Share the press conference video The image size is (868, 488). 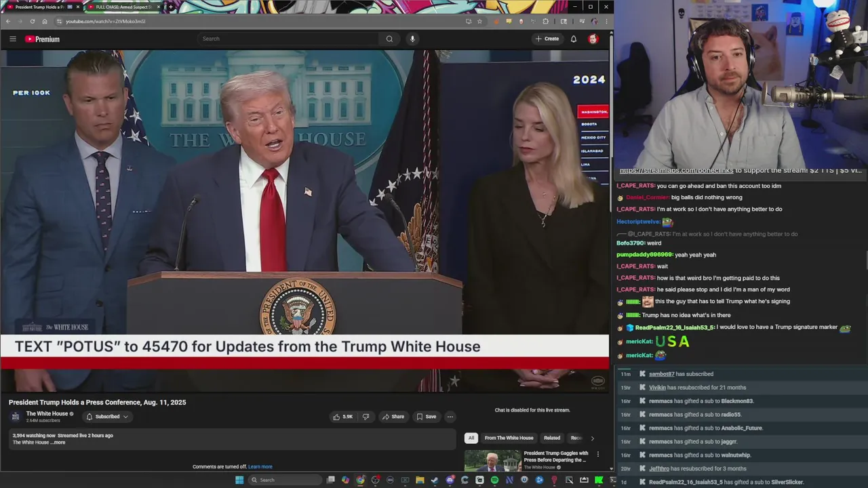tap(393, 416)
